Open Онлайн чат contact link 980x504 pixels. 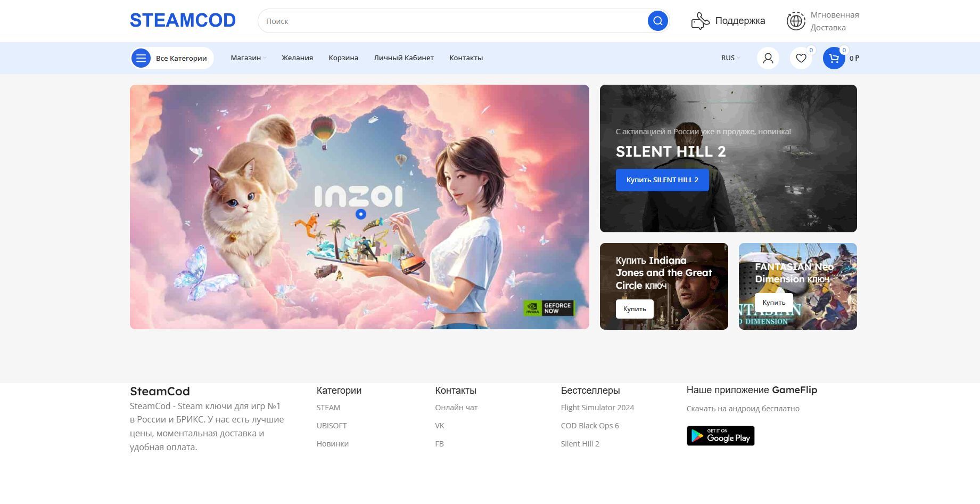456,408
